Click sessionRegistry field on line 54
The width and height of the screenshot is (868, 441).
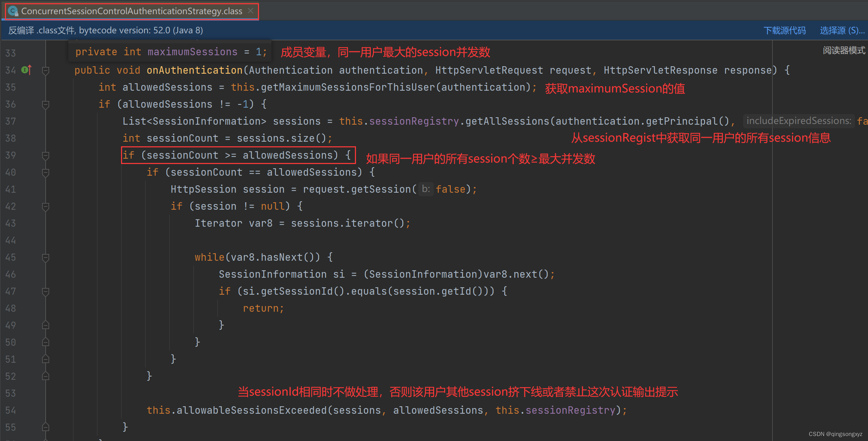[x=570, y=410]
